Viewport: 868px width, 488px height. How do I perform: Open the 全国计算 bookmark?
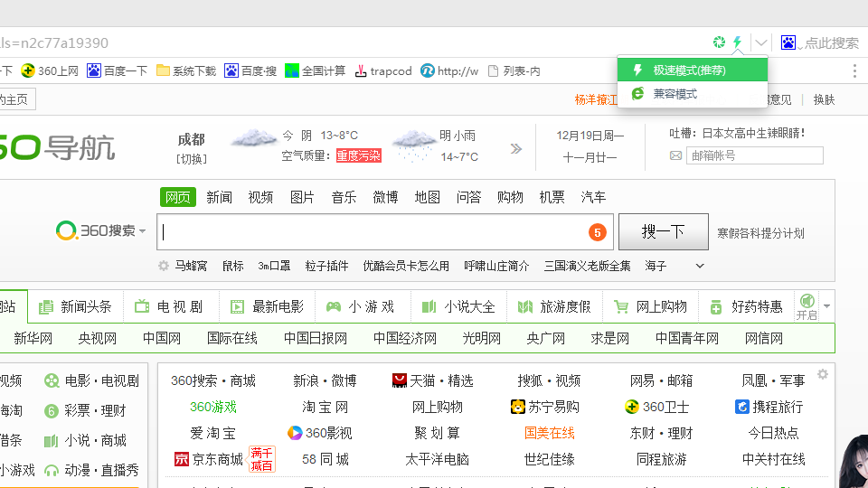pyautogui.click(x=315, y=70)
